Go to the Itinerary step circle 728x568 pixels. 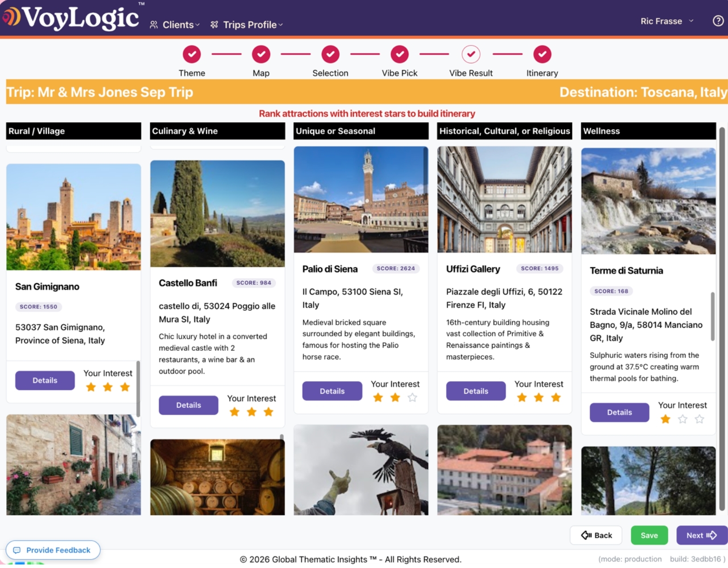click(542, 54)
